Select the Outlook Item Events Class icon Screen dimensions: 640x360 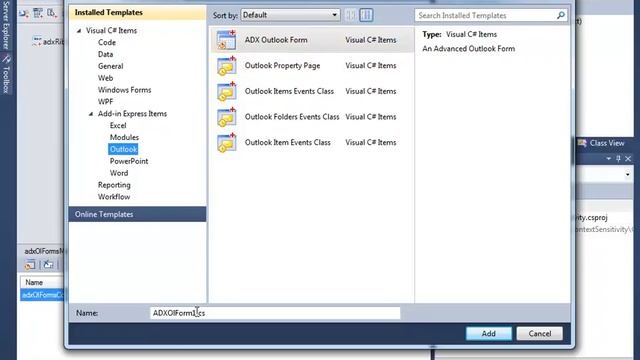227,143
